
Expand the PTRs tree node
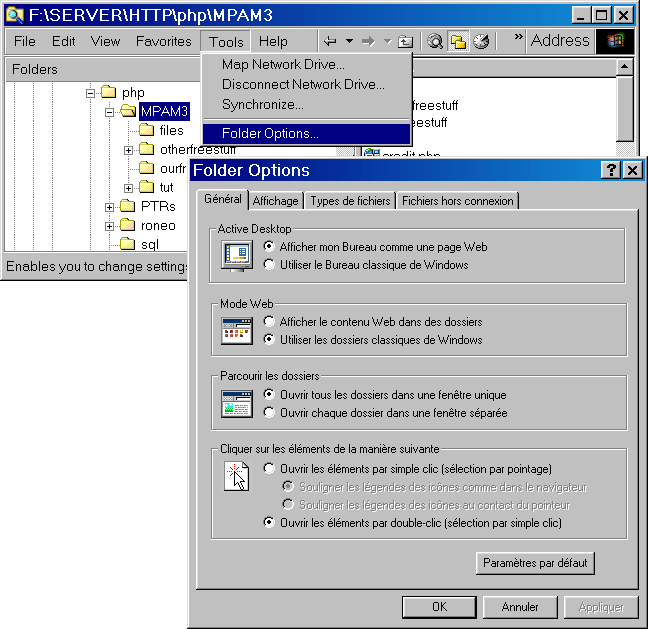pyautogui.click(x=109, y=207)
